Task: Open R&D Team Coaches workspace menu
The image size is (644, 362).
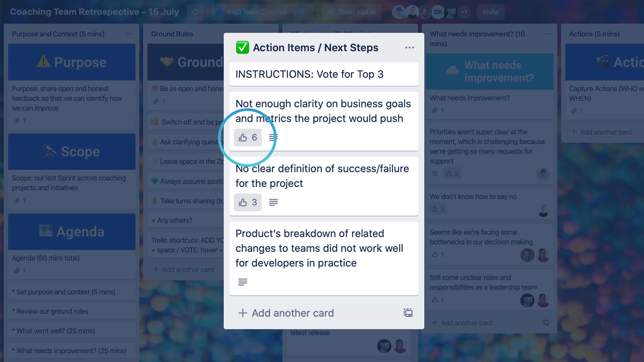Action: (x=257, y=12)
